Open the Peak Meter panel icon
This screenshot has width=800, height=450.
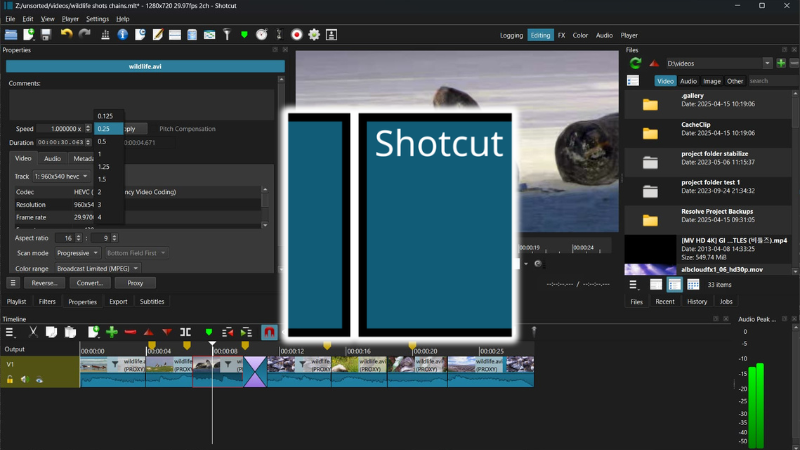[x=105, y=35]
